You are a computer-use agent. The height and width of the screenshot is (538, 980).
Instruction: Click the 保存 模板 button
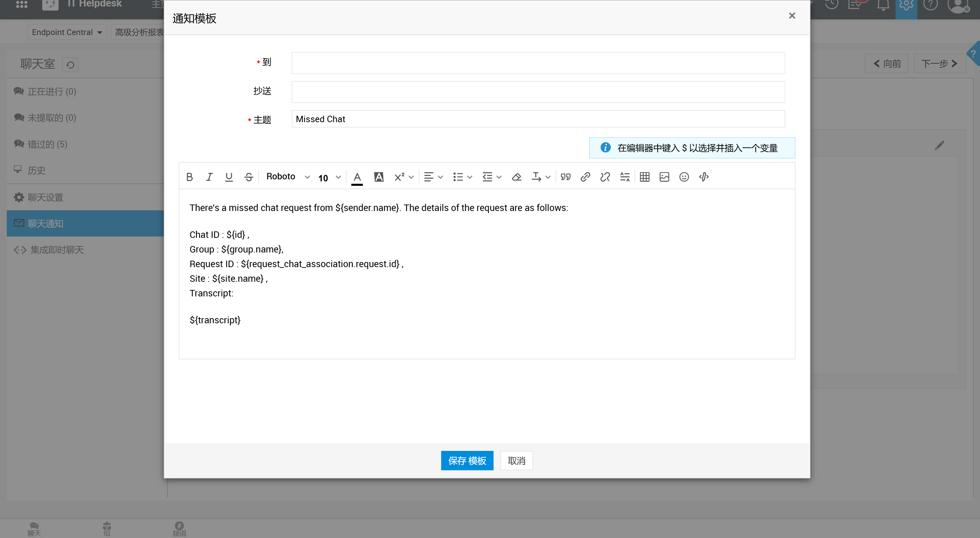[x=467, y=460]
